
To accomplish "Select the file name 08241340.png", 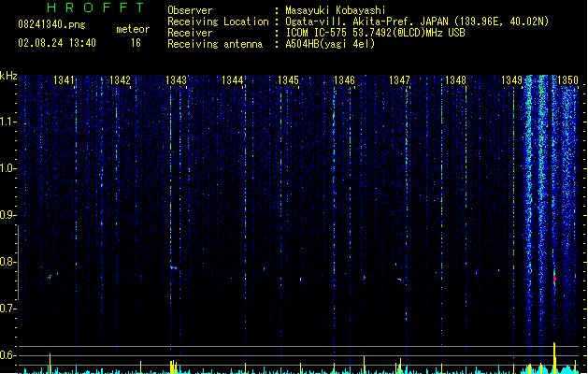I will [51, 24].
